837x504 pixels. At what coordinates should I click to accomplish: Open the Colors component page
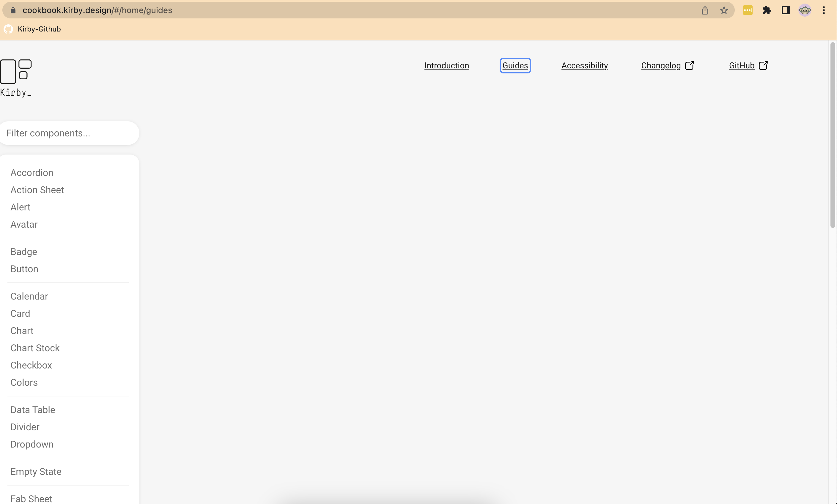click(x=24, y=382)
